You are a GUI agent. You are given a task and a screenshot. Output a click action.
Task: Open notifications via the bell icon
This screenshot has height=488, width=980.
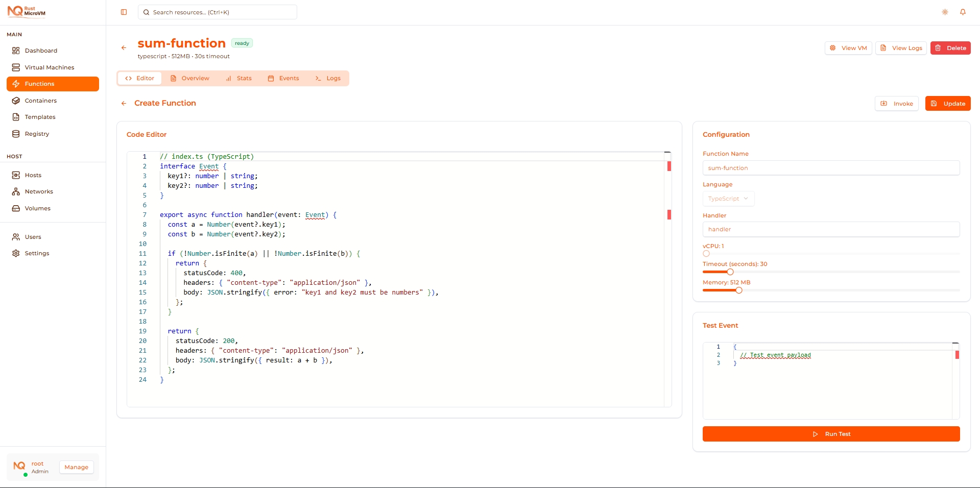coord(963,12)
